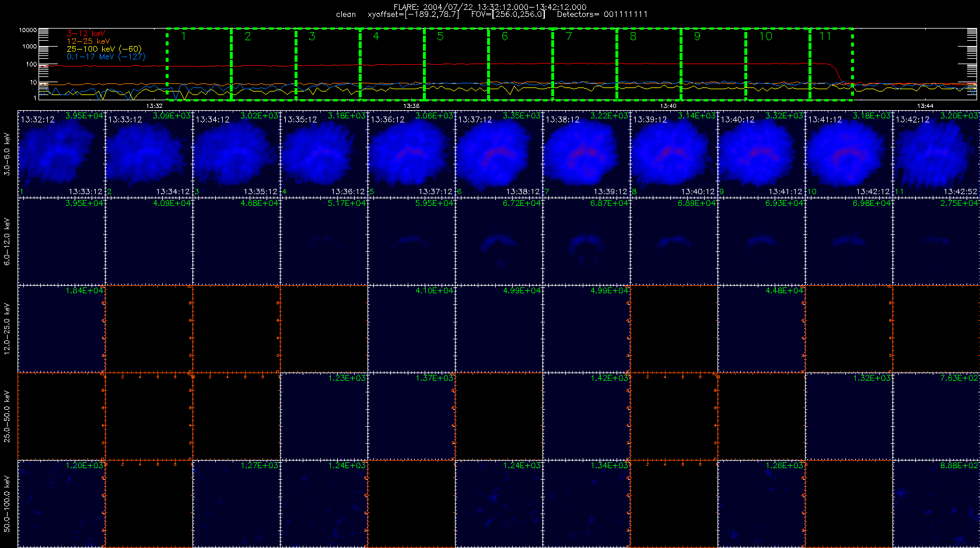The image size is (980, 548).
Task: Open 50.0-100.0 keV image labeled 1.27E+03
Action: (236, 504)
